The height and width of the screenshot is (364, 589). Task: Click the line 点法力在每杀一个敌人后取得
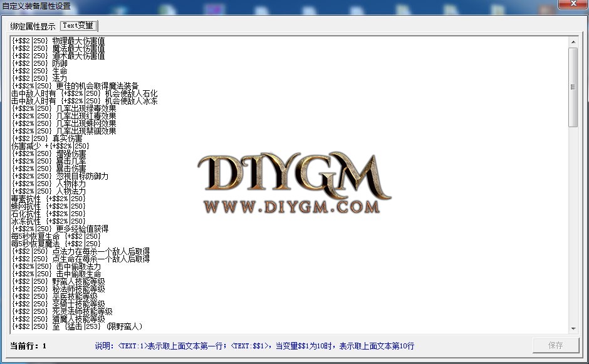pyautogui.click(x=81, y=251)
